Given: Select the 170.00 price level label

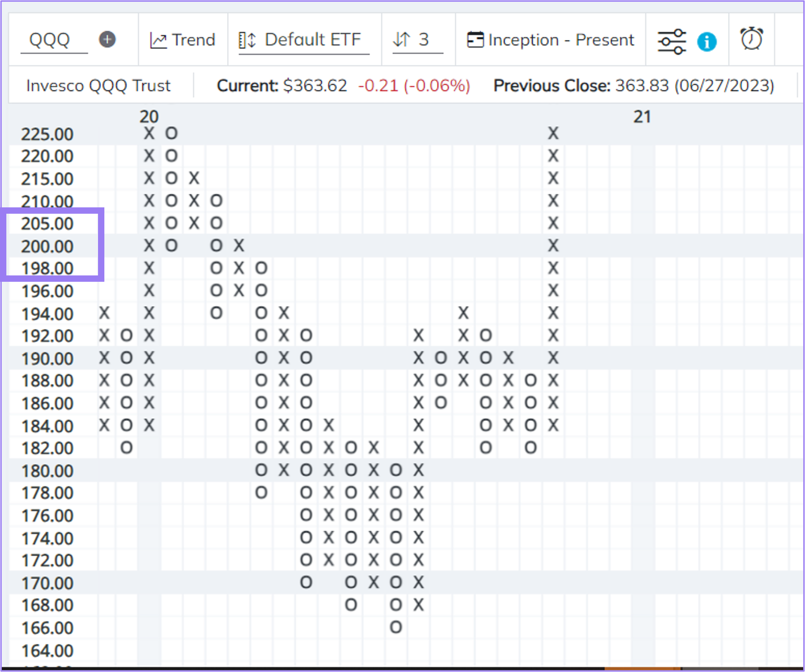Looking at the screenshot, I should (47, 584).
